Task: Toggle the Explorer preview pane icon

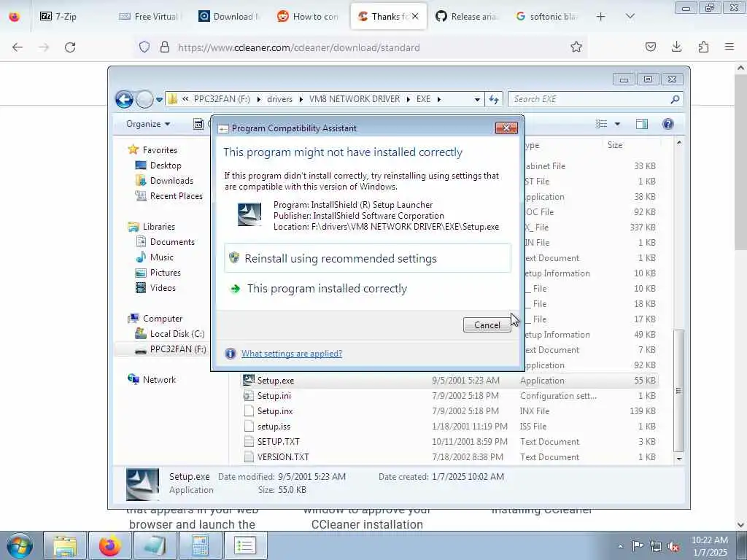Action: (642, 124)
